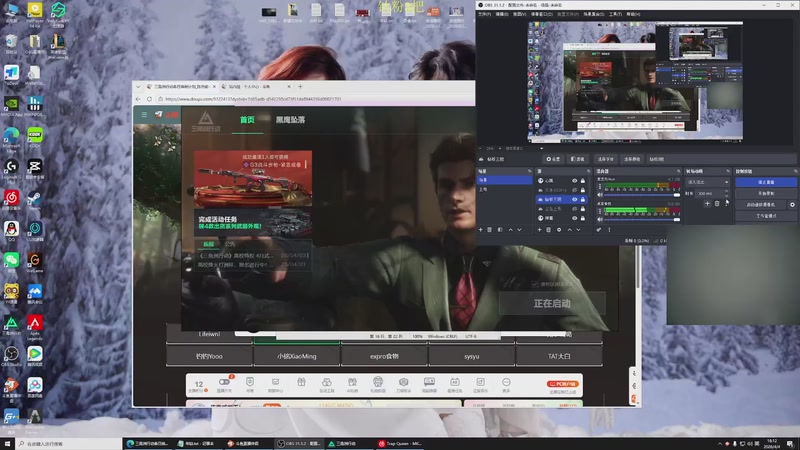800x450 pixels.
Task: Open OBS Edit menu
Action: (502, 14)
